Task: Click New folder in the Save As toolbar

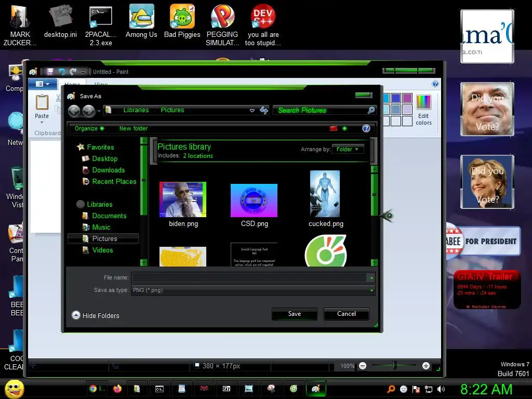Action: click(134, 128)
